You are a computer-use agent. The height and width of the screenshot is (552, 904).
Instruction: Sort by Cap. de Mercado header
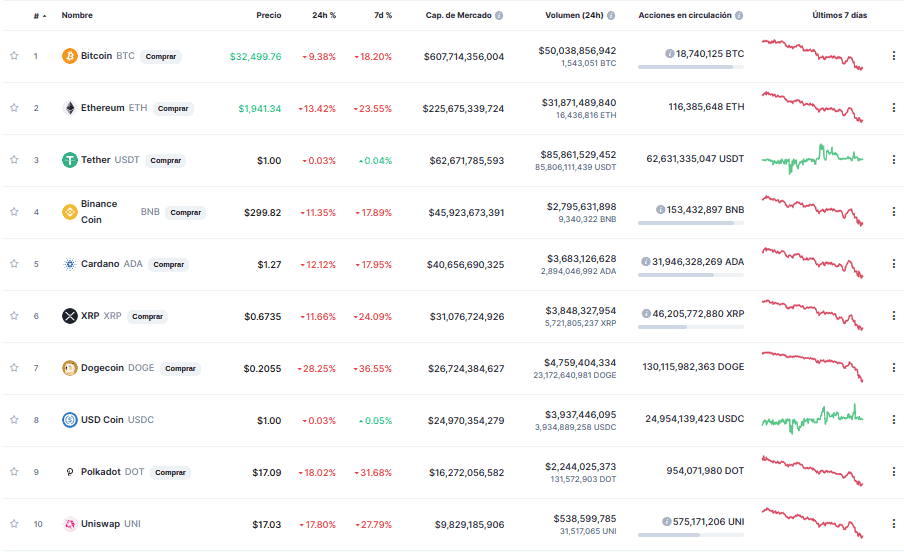pyautogui.click(x=458, y=15)
